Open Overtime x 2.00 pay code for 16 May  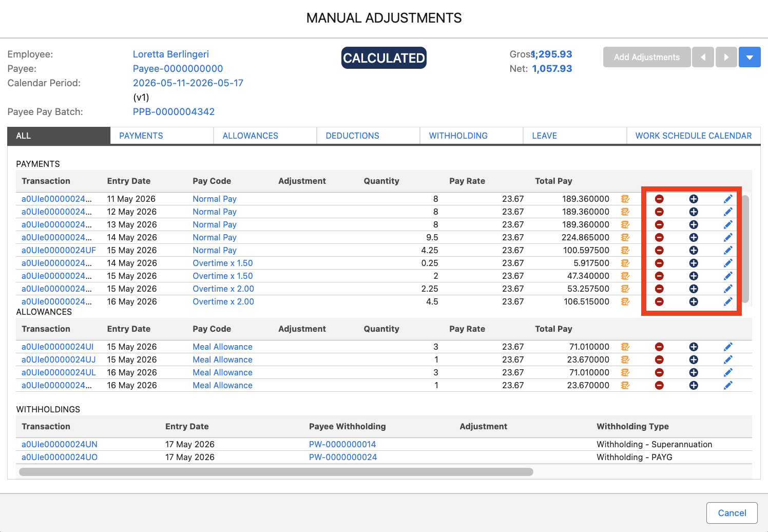tap(223, 301)
